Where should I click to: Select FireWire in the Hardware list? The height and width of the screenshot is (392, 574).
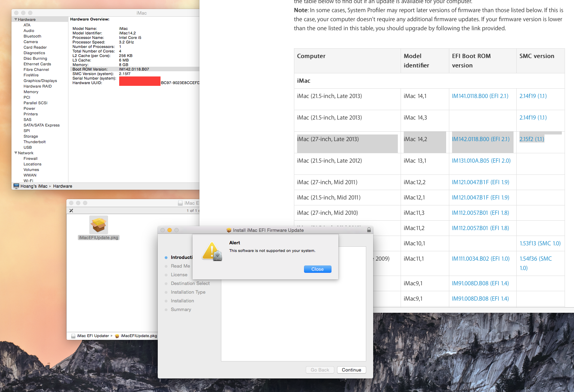pyautogui.click(x=31, y=75)
